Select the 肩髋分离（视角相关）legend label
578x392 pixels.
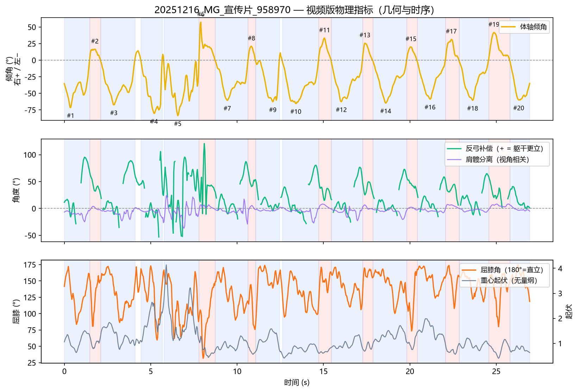click(x=497, y=159)
